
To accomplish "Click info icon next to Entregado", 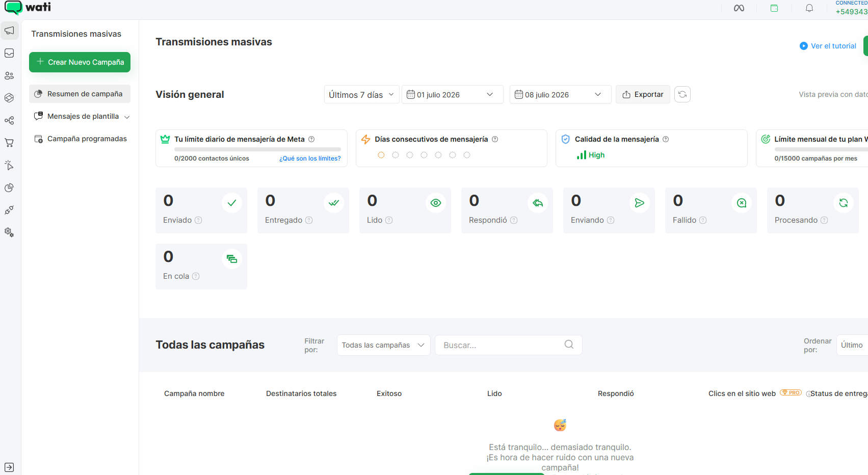I will [x=309, y=220].
